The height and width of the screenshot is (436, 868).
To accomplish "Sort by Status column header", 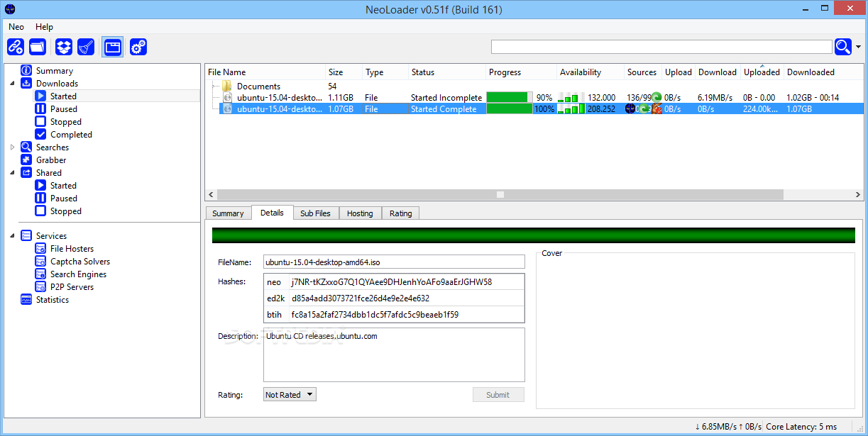I will (447, 72).
